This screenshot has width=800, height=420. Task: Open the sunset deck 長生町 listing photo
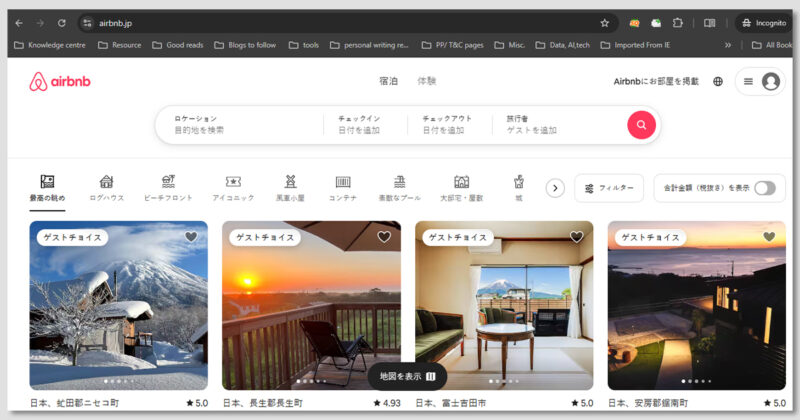[311, 305]
